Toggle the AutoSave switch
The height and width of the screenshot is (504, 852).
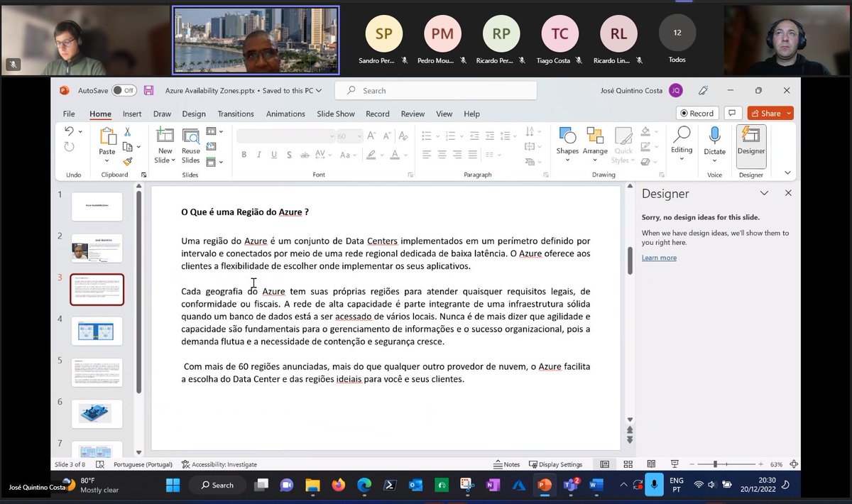coord(124,90)
